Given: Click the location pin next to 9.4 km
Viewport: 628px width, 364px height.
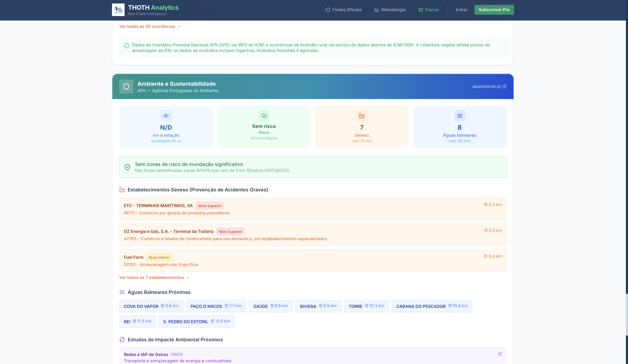Looking at the screenshot, I should click(x=485, y=256).
